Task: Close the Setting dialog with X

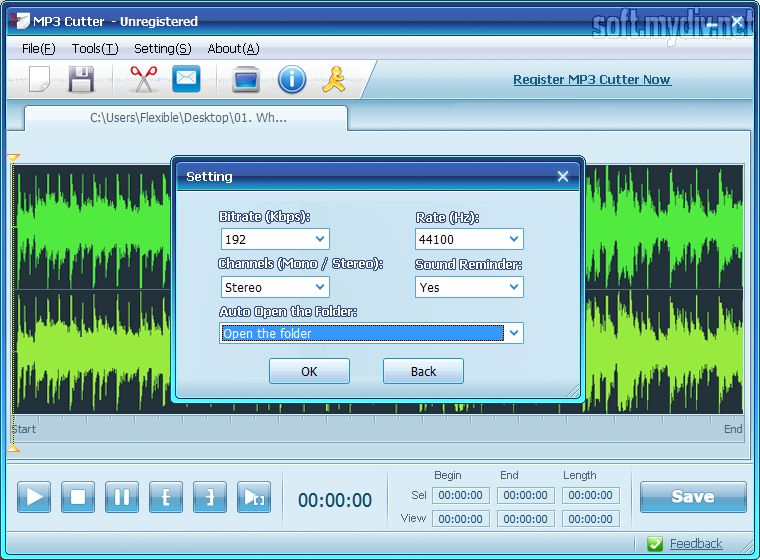Action: [x=563, y=176]
